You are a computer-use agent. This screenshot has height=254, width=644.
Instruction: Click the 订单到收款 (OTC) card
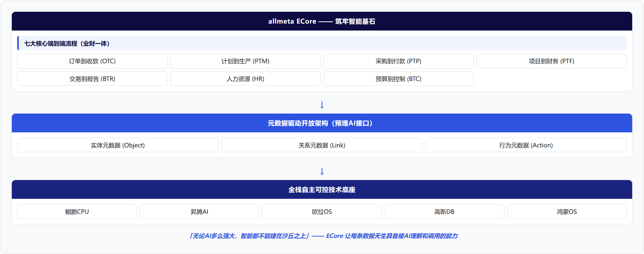point(92,61)
